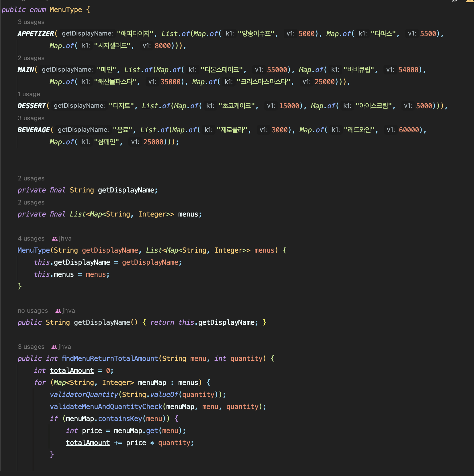474x476 pixels.
Task: Click the author icon above findMenuReturnTotalAmount
Action: (x=54, y=347)
